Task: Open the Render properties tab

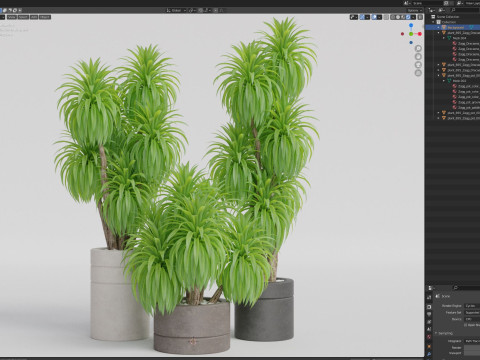Action: coord(429,307)
